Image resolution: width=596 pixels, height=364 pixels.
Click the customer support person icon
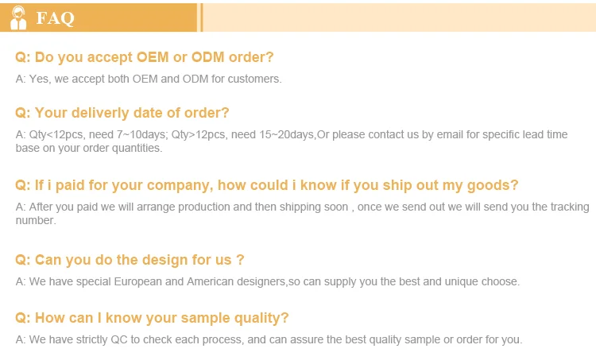tap(17, 17)
